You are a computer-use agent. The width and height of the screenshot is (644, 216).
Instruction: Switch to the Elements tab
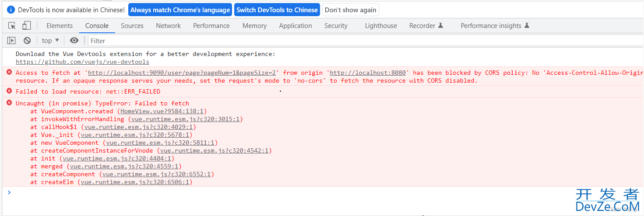(x=60, y=25)
